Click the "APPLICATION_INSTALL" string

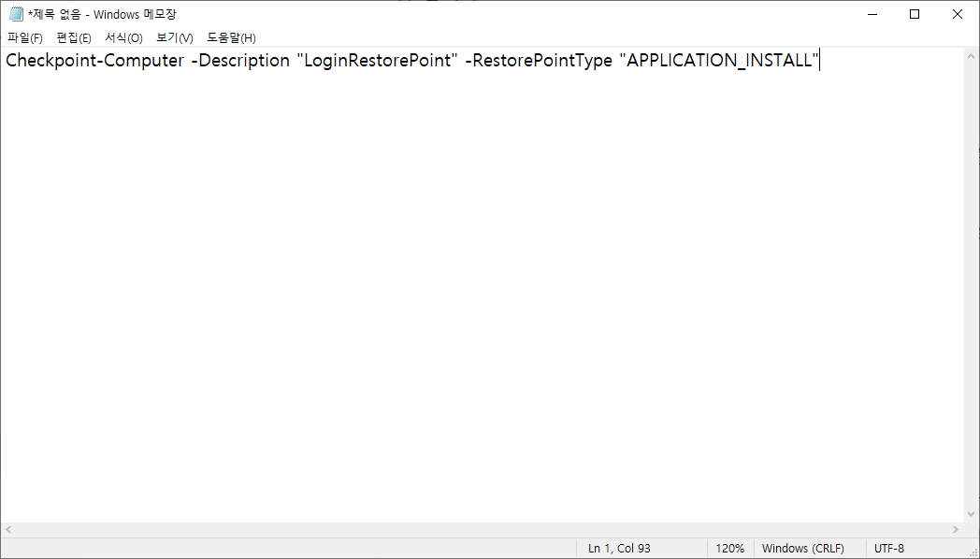[x=719, y=61]
